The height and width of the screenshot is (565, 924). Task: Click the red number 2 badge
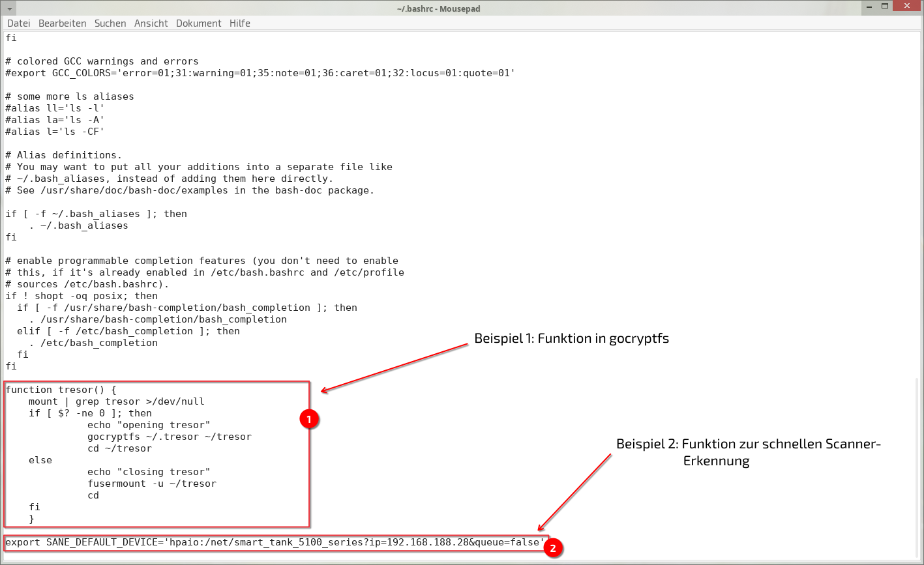click(553, 548)
